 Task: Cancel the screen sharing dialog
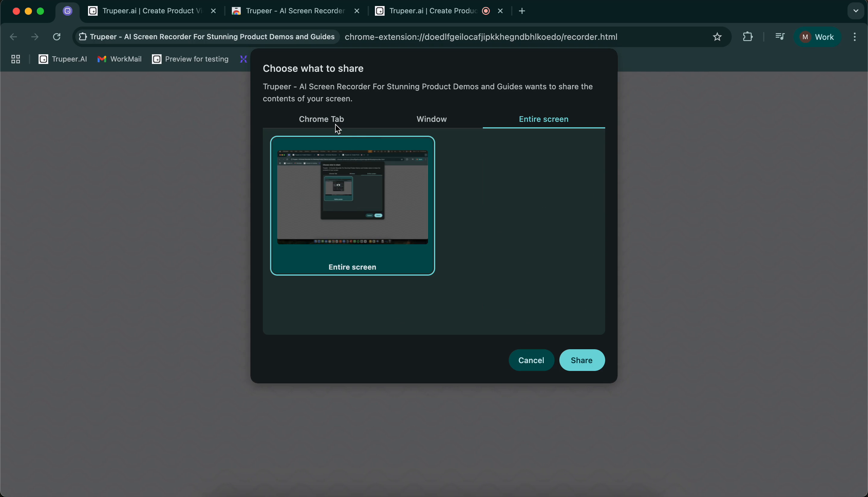[531, 360]
